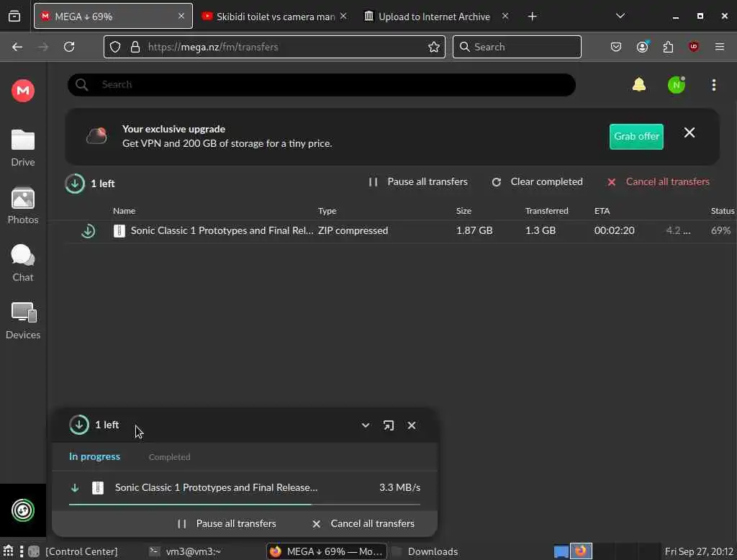Open the Pocket save icon
This screenshot has width=737, height=560.
(x=616, y=47)
